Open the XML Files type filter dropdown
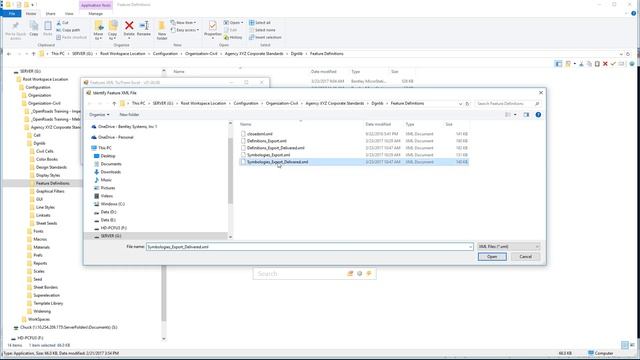 (509, 247)
